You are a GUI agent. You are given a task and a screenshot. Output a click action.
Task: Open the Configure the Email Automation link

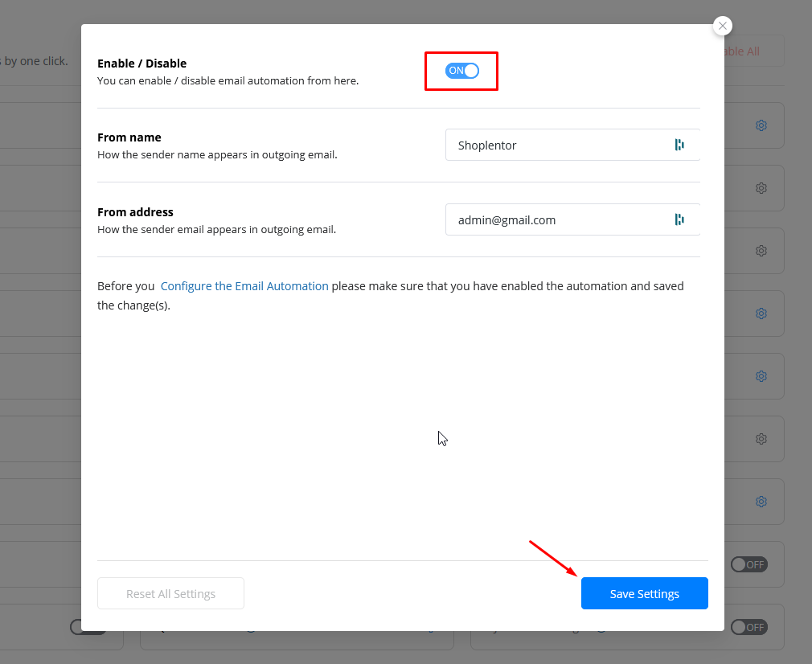[x=244, y=286]
